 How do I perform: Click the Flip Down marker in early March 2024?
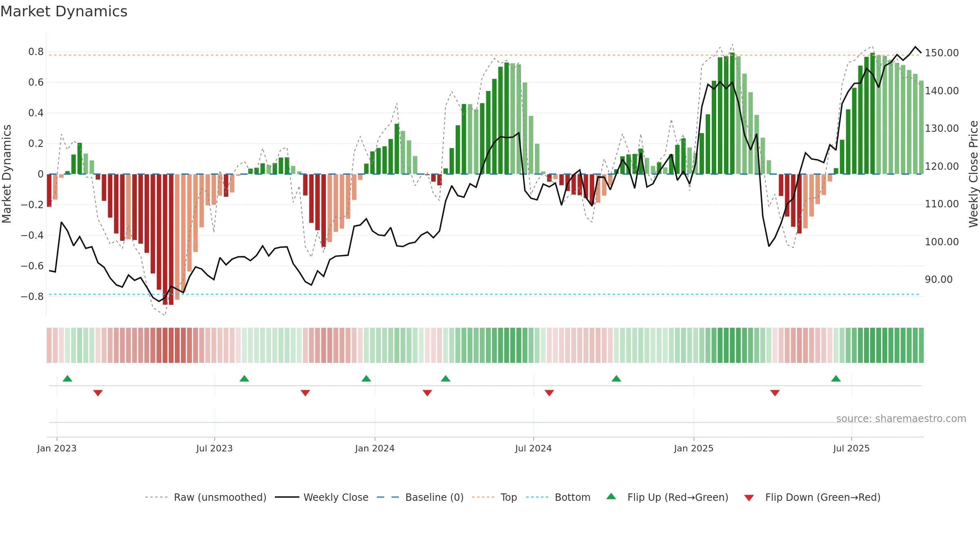428,393
